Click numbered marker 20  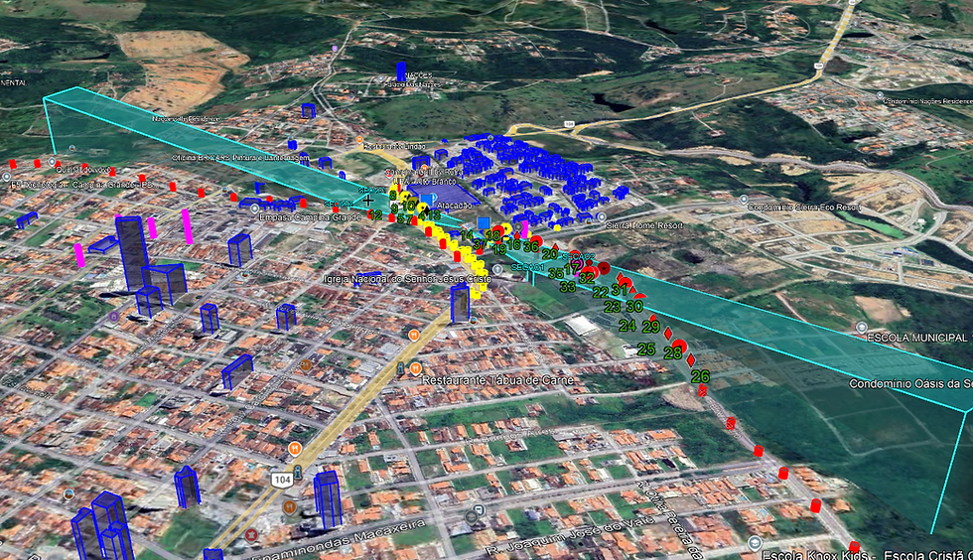click(x=550, y=254)
